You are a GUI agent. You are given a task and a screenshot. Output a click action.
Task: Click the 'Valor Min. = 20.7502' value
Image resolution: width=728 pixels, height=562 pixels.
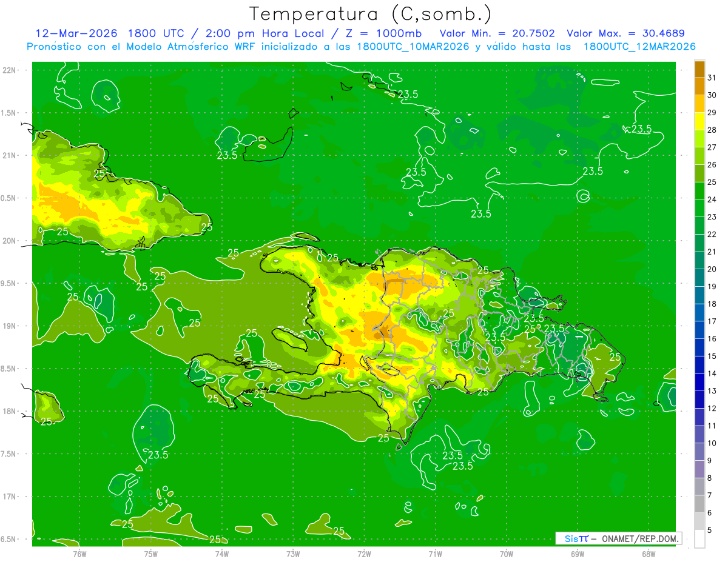497,33
